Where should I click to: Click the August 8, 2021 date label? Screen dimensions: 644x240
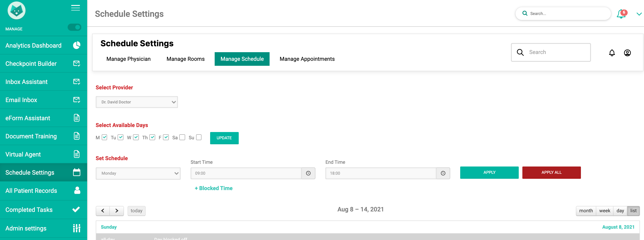point(618,227)
